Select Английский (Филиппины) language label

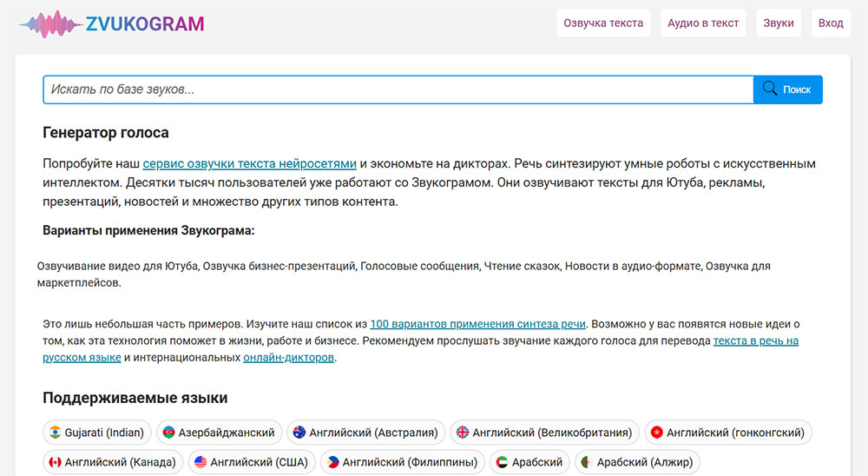[x=410, y=461]
